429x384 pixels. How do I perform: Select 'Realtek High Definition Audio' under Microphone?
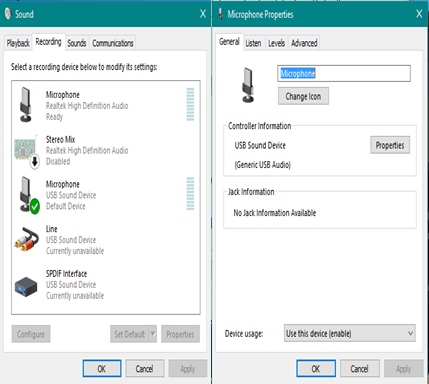pos(87,106)
